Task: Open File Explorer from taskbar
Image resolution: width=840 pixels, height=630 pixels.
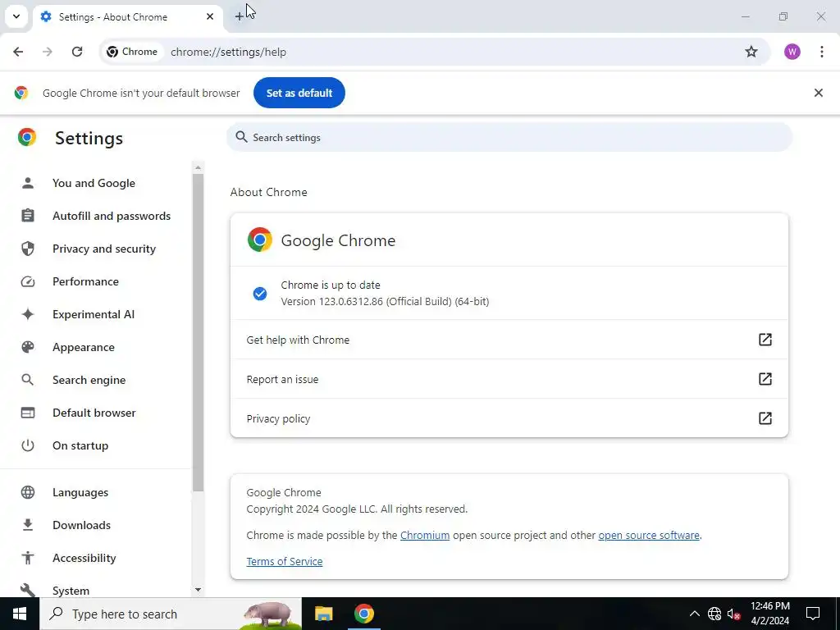Action: pyautogui.click(x=323, y=614)
